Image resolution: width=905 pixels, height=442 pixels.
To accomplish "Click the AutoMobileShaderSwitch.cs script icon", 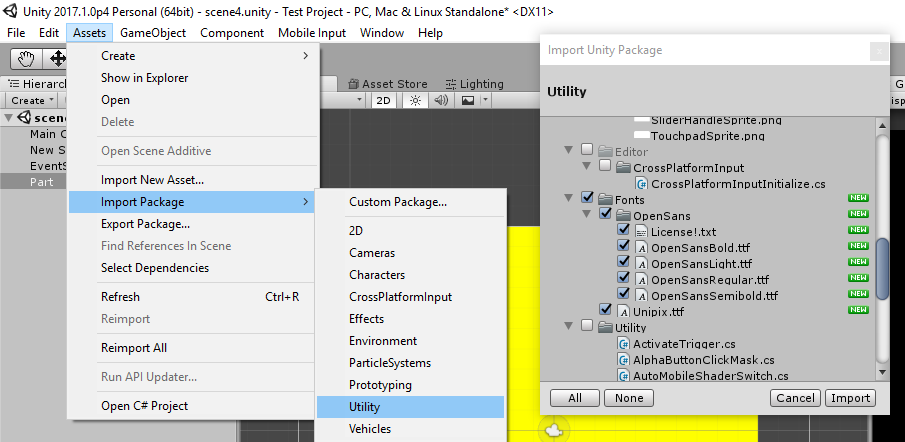I will coord(623,376).
